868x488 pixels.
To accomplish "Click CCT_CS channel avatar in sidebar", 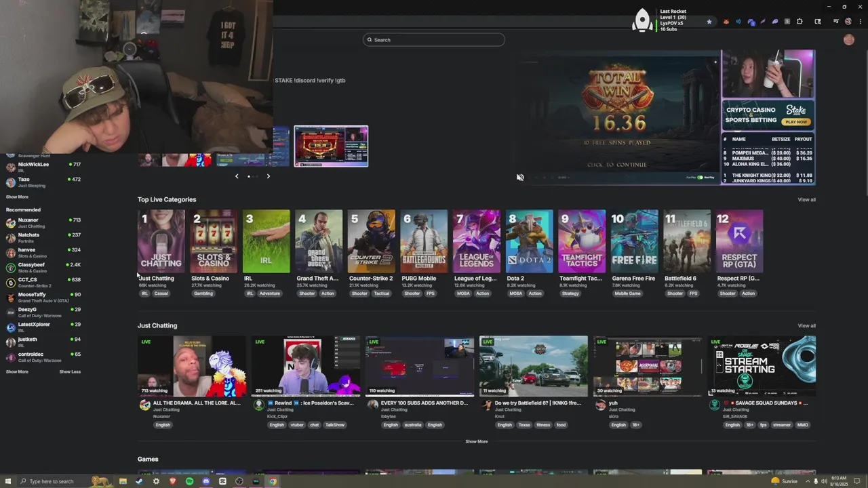I will pos(11,282).
